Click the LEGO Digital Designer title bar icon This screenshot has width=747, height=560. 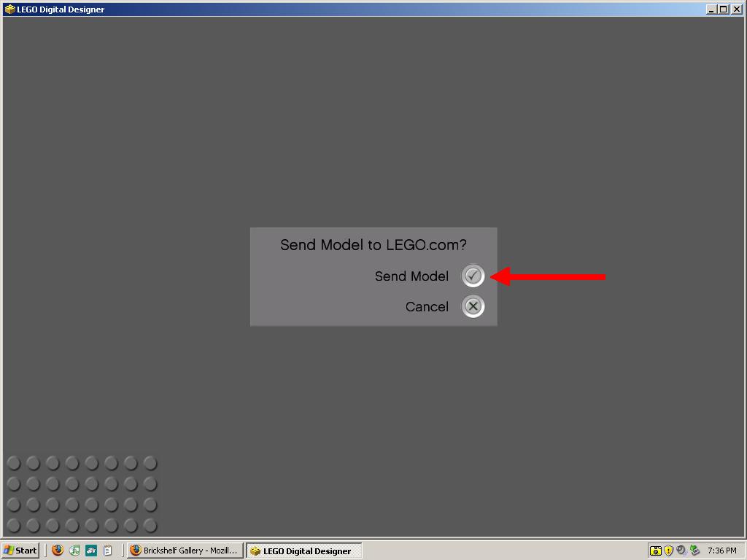[x=9, y=9]
